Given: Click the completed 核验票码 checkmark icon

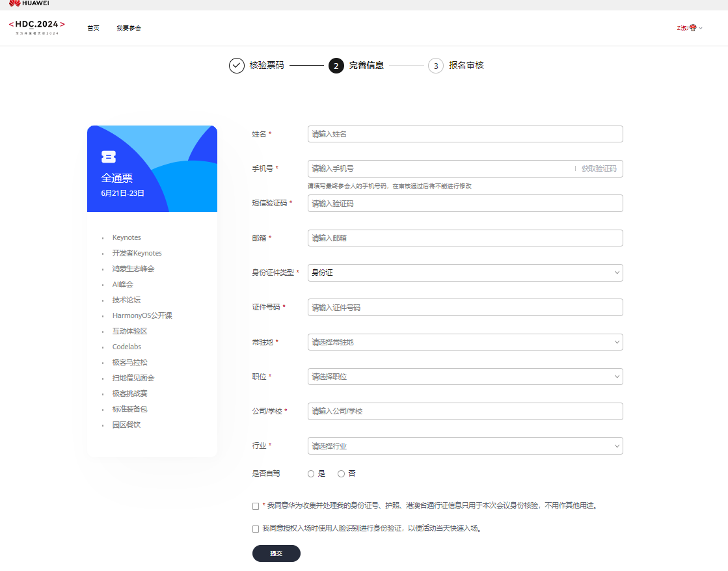Looking at the screenshot, I should (237, 66).
